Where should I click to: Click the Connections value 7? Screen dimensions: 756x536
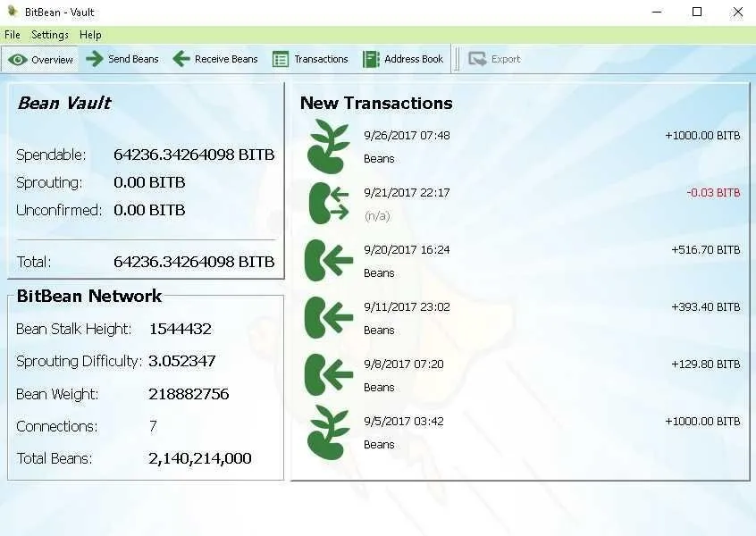tap(153, 427)
